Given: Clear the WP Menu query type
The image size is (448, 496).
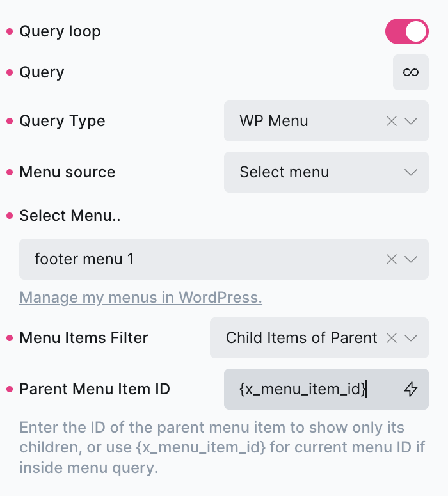Looking at the screenshot, I should click(392, 121).
